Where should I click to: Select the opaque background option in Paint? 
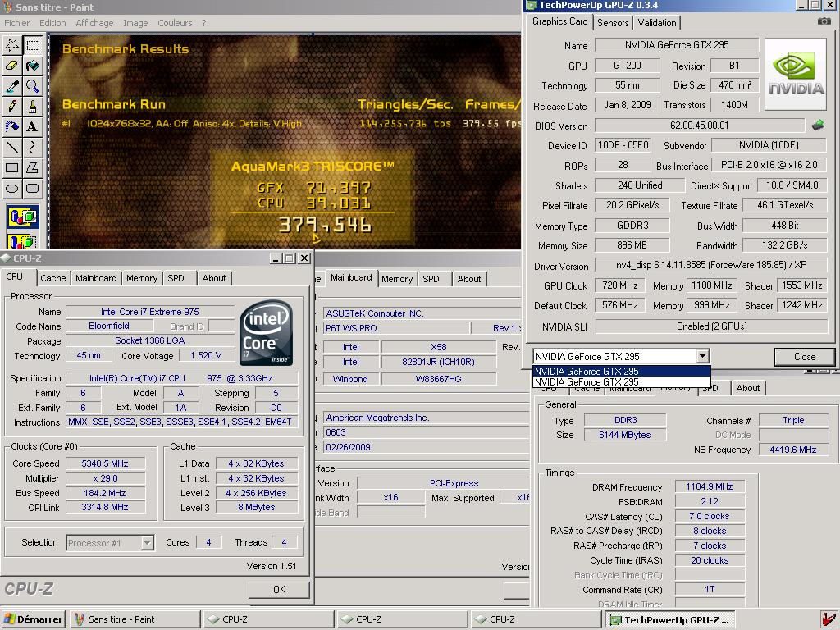pos(22,217)
